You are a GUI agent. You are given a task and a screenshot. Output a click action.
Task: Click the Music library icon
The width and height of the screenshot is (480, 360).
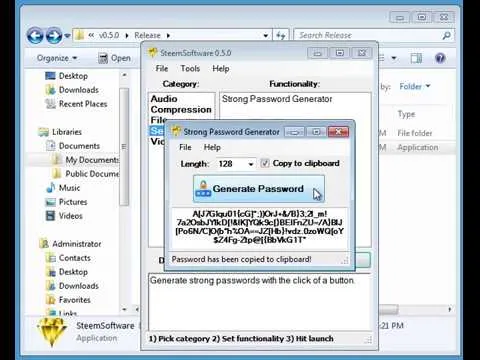tap(51, 188)
